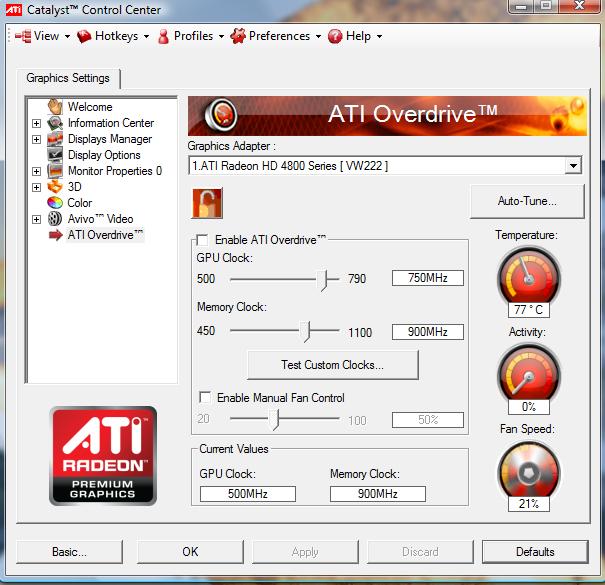Image resolution: width=605 pixels, height=585 pixels.
Task: Open the Help dropdown arrow
Action: click(379, 37)
